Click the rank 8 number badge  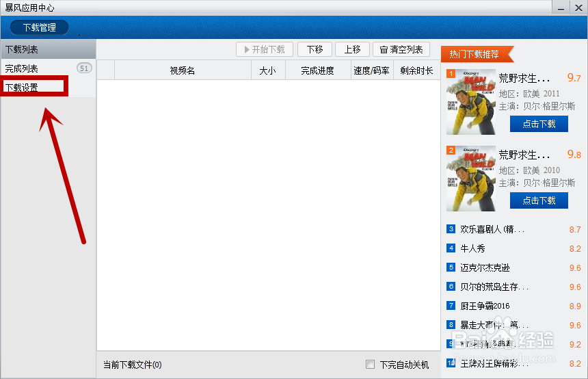click(x=451, y=324)
